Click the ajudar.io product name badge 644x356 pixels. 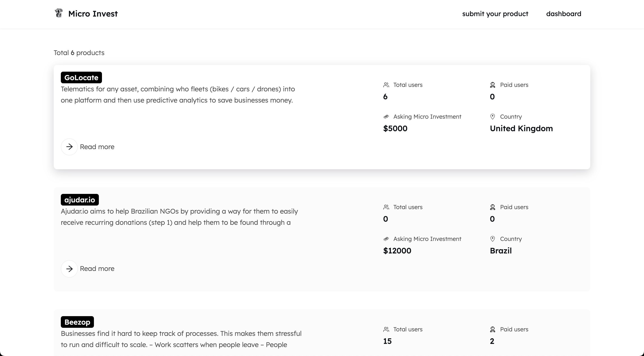pos(80,200)
